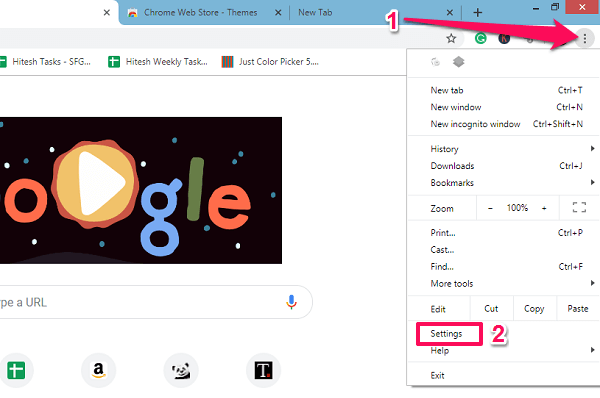Open the panda shortcut tile

(181, 370)
